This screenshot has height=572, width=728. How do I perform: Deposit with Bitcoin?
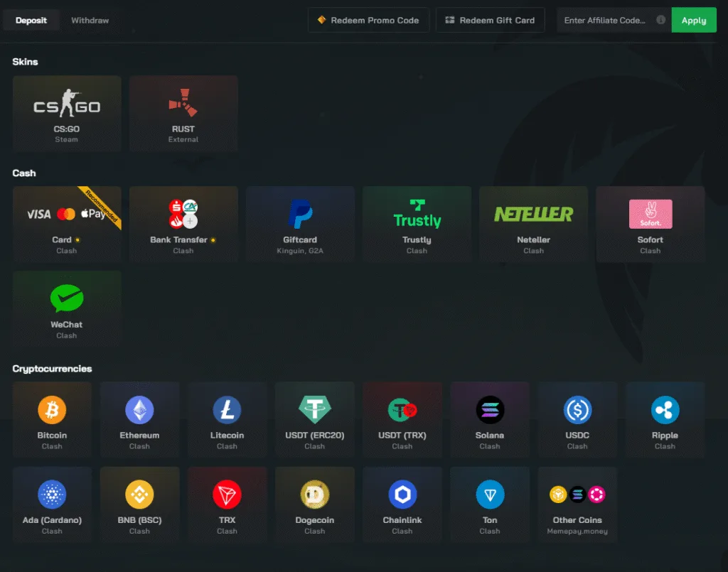pos(52,420)
